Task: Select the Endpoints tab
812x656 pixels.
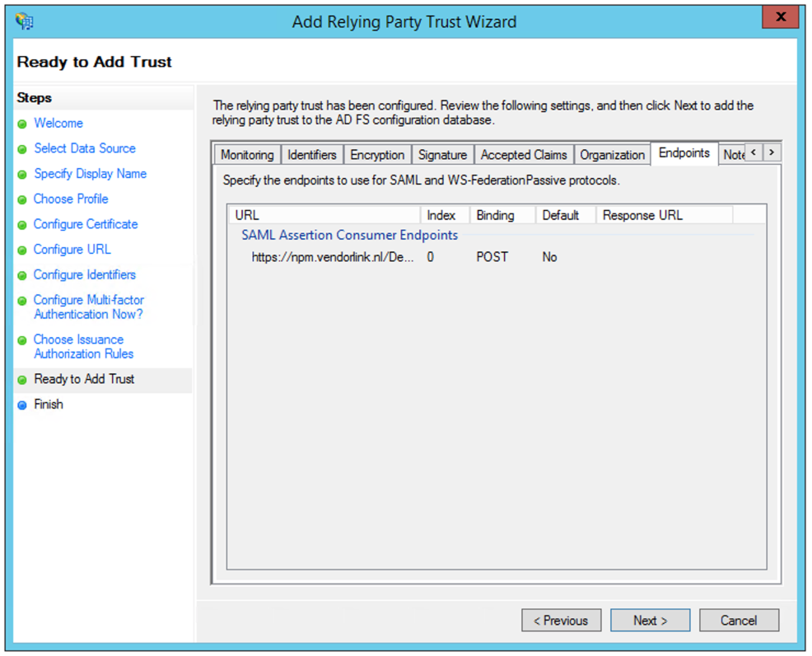Action: point(684,152)
